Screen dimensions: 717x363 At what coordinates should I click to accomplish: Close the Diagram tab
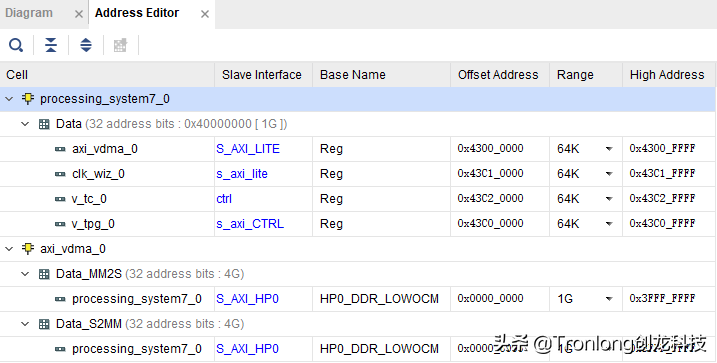click(x=79, y=14)
